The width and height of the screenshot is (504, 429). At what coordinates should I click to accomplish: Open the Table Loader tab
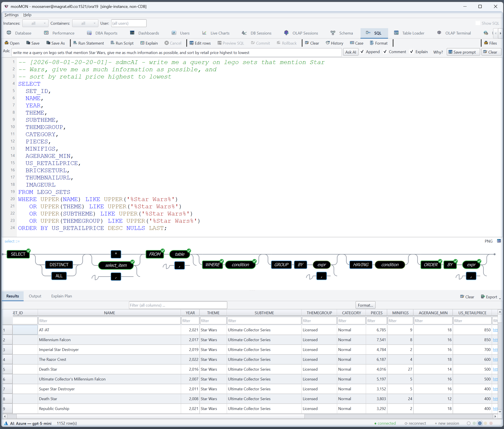tap(409, 33)
